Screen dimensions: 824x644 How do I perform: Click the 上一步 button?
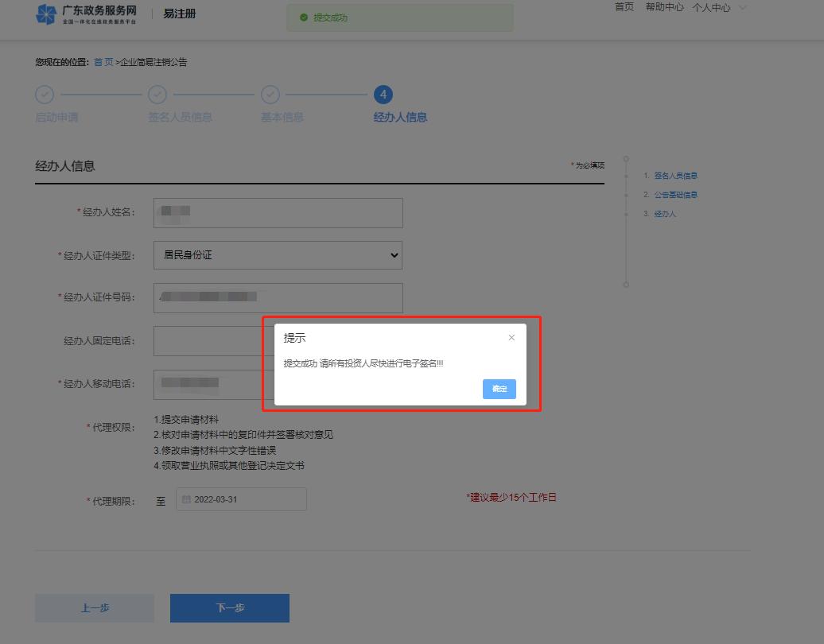pyautogui.click(x=94, y=607)
